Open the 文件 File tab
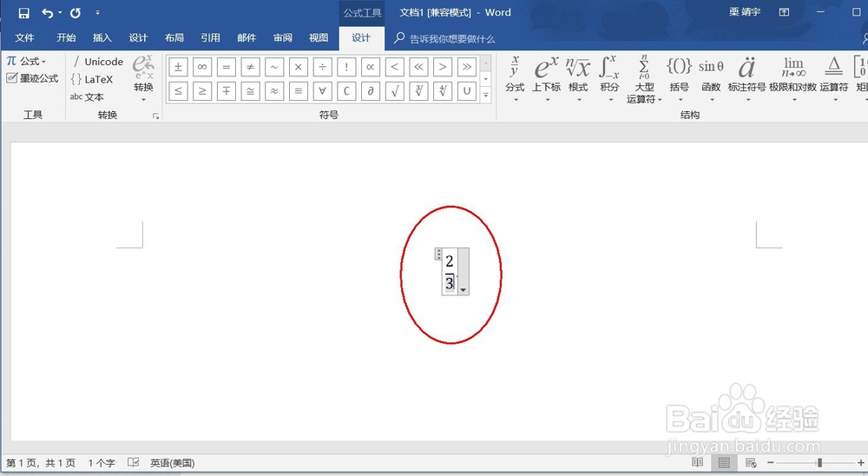 coord(24,37)
